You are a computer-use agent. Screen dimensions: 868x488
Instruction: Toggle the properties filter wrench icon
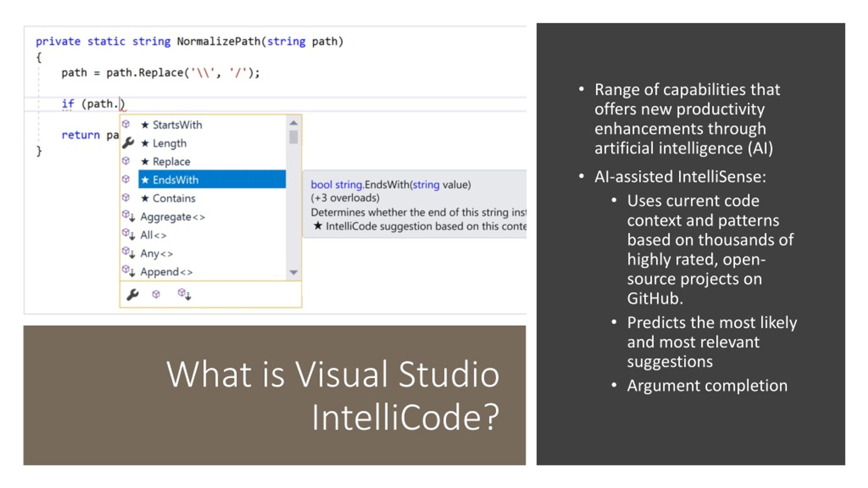point(133,294)
